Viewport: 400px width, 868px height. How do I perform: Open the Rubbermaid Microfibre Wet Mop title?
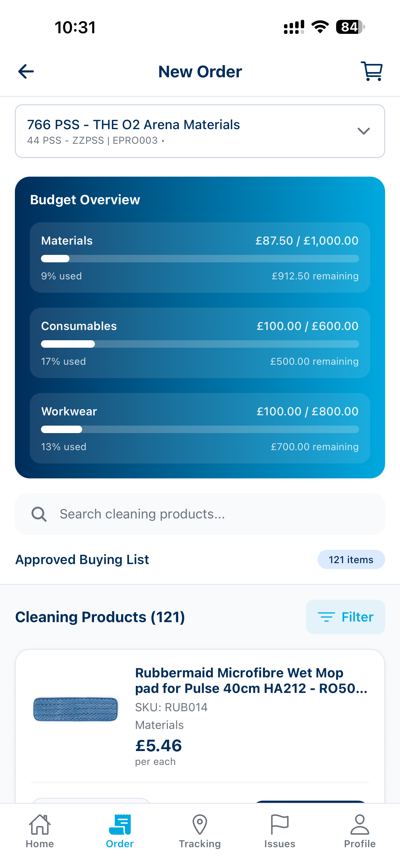click(x=251, y=680)
